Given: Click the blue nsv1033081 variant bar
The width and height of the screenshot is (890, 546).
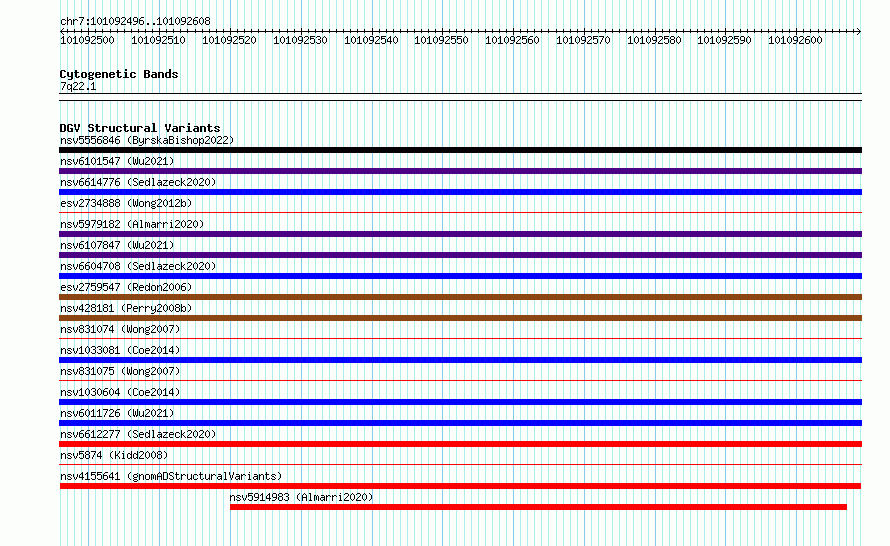Looking at the screenshot, I should pos(460,360).
